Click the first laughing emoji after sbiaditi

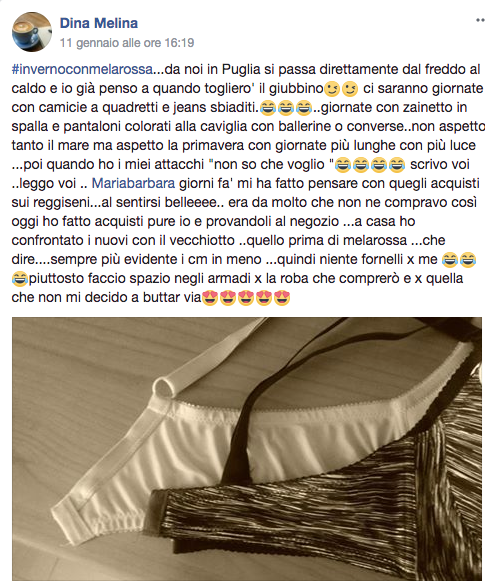click(268, 108)
